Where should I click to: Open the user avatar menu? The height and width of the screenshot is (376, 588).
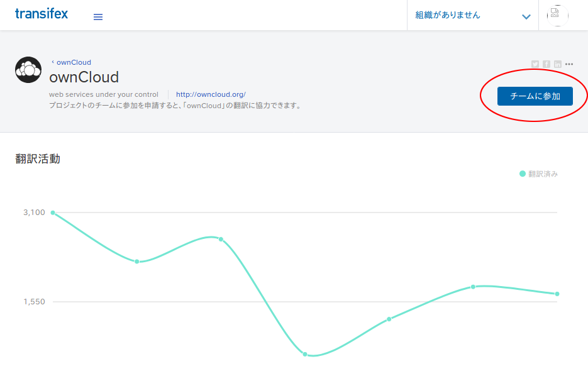click(x=557, y=15)
